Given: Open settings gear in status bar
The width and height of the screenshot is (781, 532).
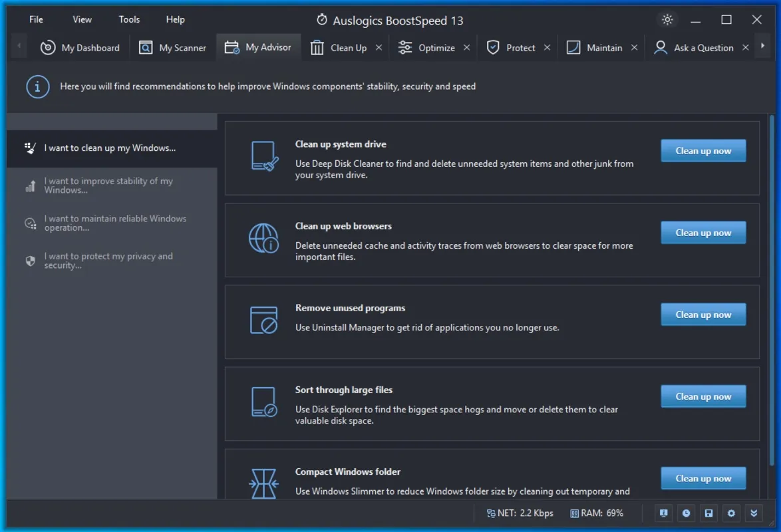Looking at the screenshot, I should pyautogui.click(x=731, y=513).
